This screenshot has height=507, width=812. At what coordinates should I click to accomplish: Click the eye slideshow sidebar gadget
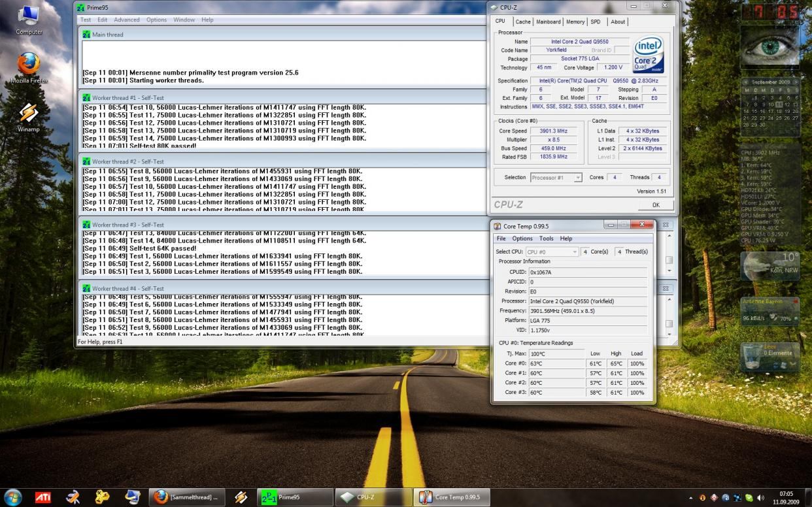coord(770,48)
